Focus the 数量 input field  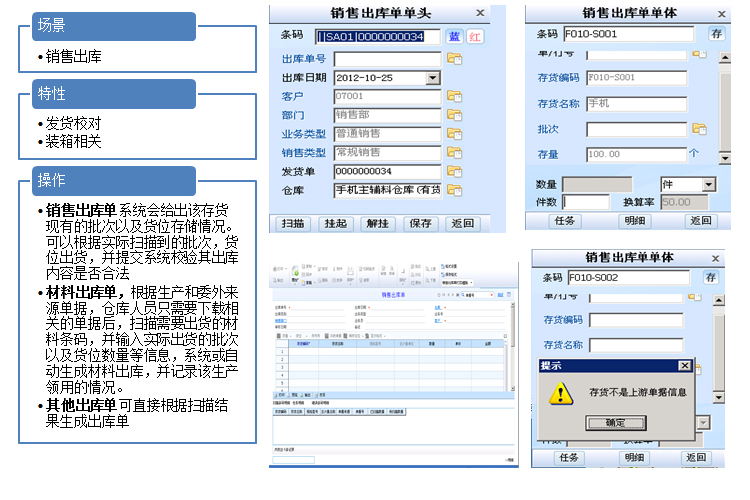pos(597,184)
